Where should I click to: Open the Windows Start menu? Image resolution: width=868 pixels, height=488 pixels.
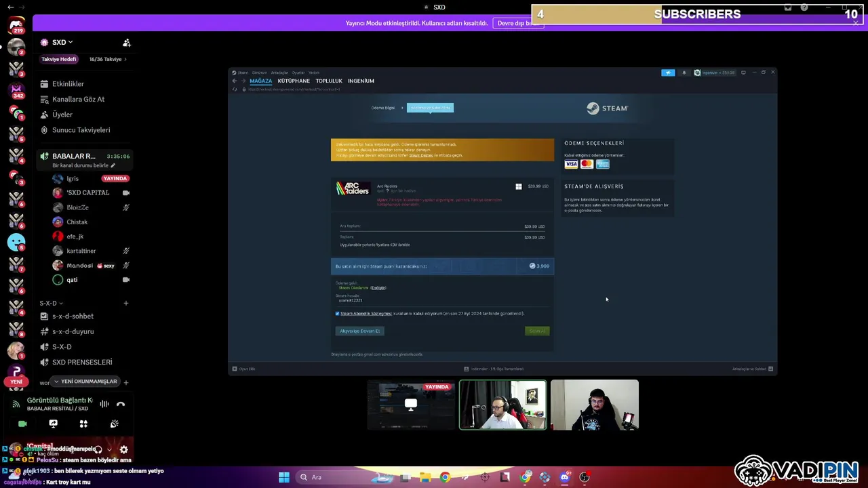coord(284,477)
